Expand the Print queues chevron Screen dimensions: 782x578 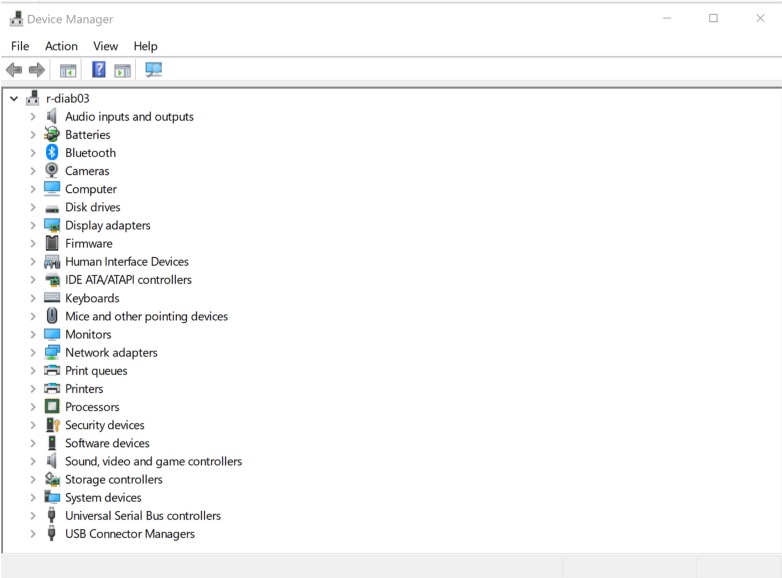pyautogui.click(x=33, y=371)
